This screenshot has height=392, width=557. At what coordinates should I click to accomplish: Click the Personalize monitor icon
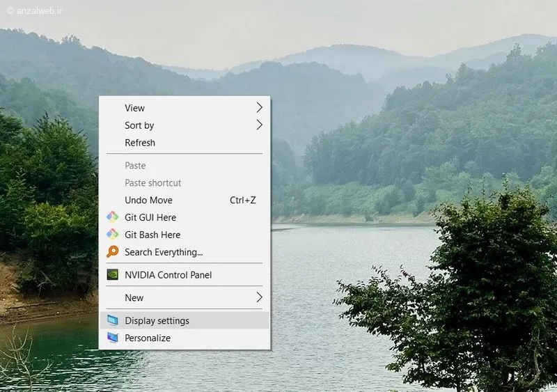point(113,338)
